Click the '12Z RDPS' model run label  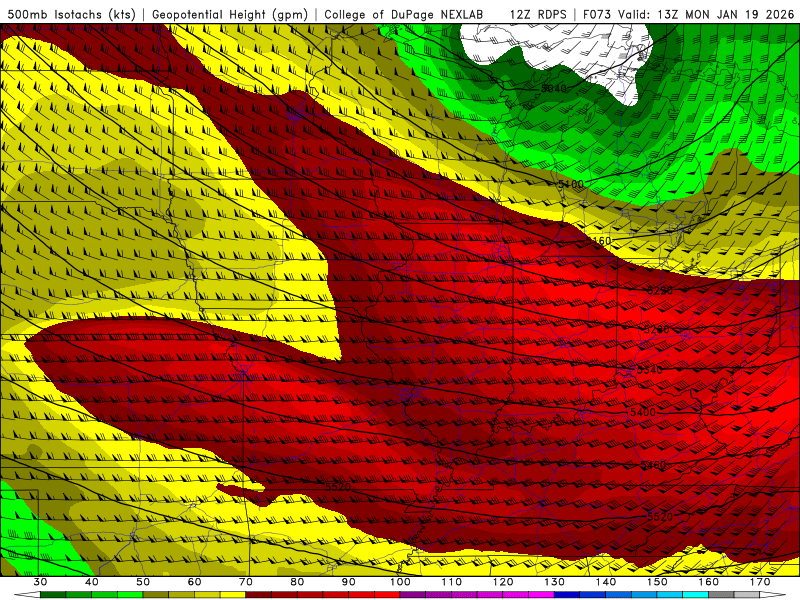coord(538,15)
